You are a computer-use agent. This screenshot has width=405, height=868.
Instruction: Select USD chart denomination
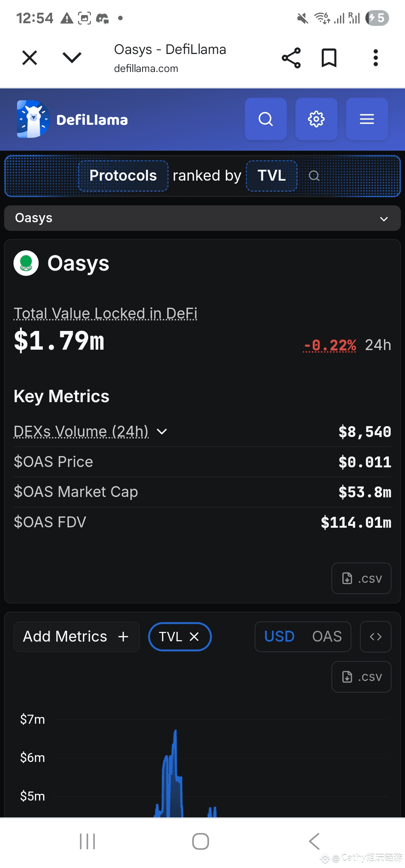(x=279, y=637)
